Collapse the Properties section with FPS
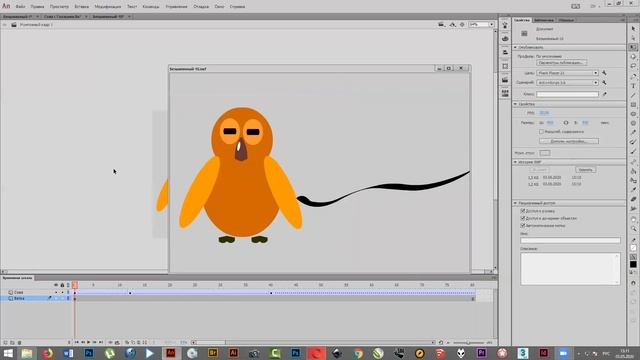 [x=516, y=104]
